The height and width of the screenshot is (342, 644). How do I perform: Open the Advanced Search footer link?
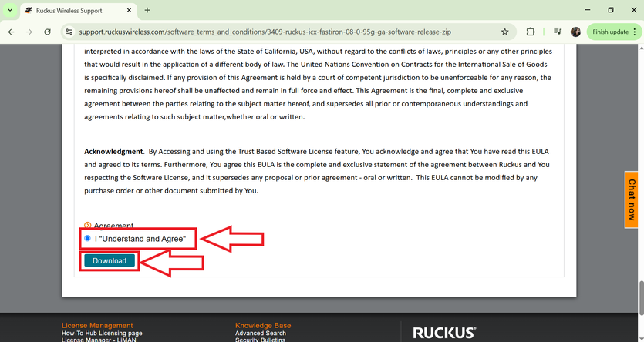(261, 334)
